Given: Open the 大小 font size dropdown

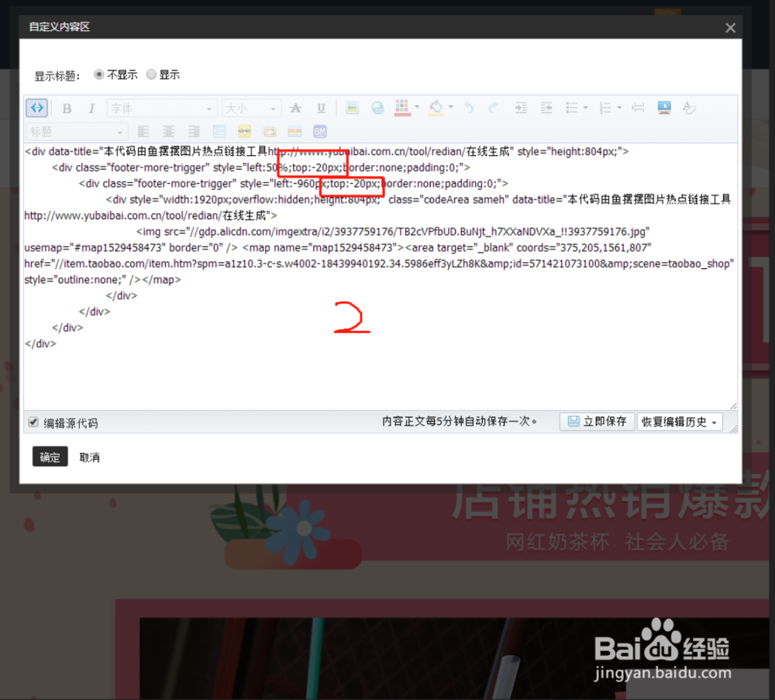Looking at the screenshot, I should point(252,108).
